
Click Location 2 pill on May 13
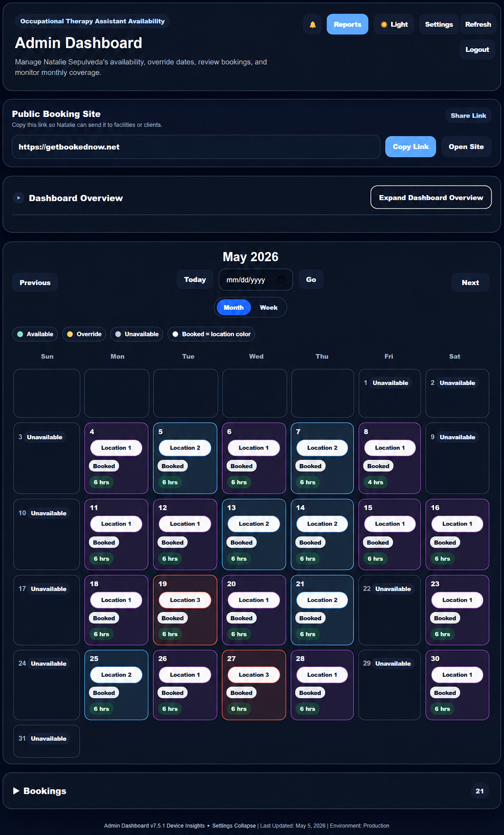[x=254, y=524]
